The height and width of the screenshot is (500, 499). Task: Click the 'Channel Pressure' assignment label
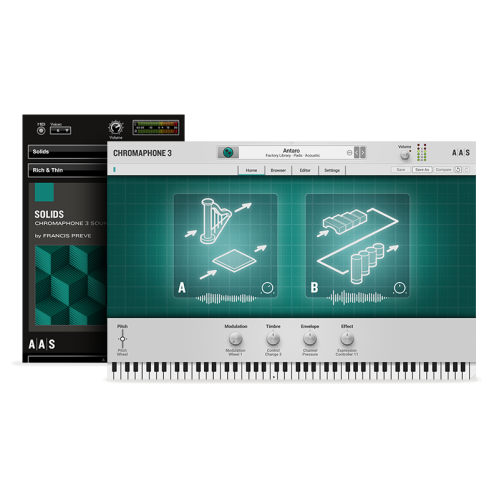click(x=310, y=352)
